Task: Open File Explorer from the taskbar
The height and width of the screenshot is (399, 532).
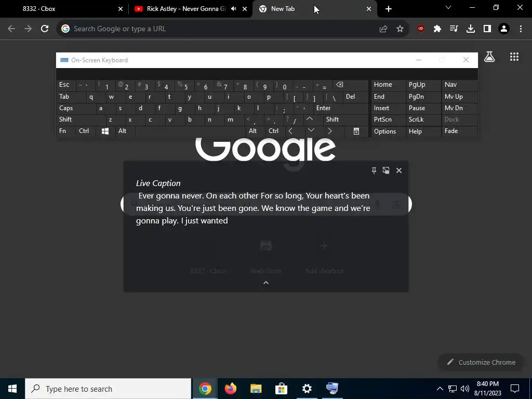Action: pos(256,389)
